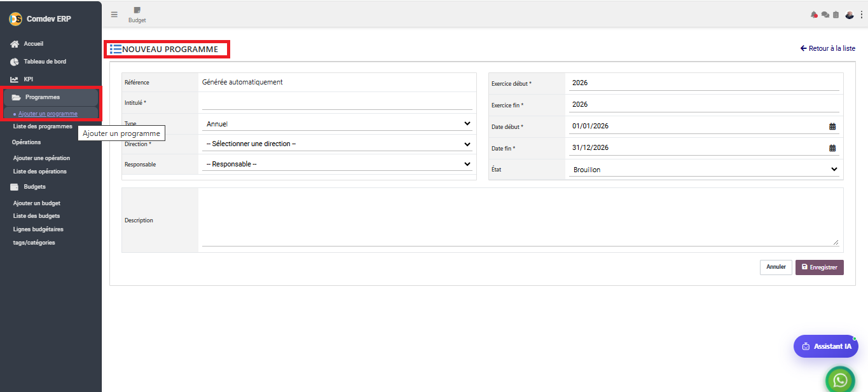Open the Budget module icon in top bar
The width and height of the screenshot is (868, 392).
[x=137, y=10]
